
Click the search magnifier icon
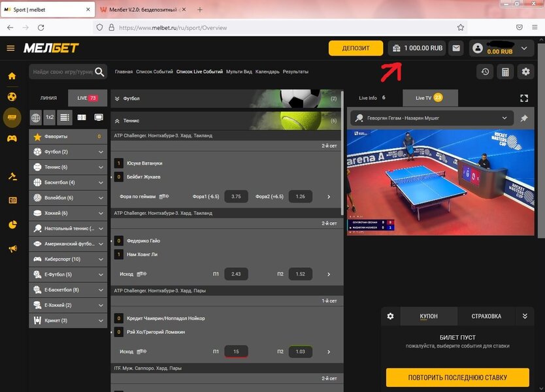[100, 72]
